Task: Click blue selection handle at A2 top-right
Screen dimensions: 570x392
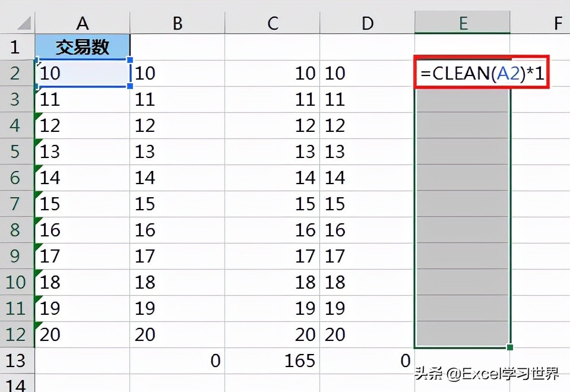Action: pyautogui.click(x=130, y=59)
